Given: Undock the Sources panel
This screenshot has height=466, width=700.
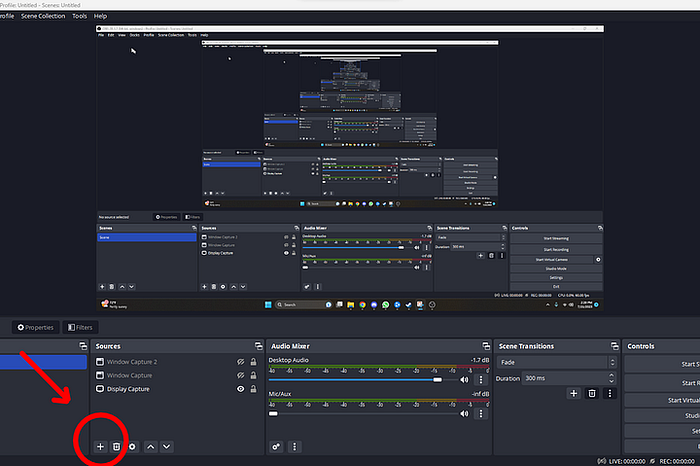Looking at the screenshot, I should (258, 346).
